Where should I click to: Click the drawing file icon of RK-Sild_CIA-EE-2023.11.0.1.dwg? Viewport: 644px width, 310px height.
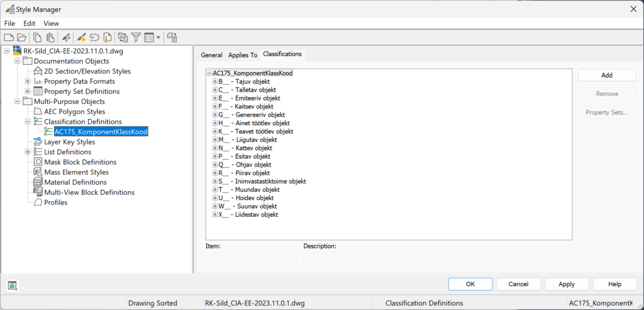[x=17, y=52]
